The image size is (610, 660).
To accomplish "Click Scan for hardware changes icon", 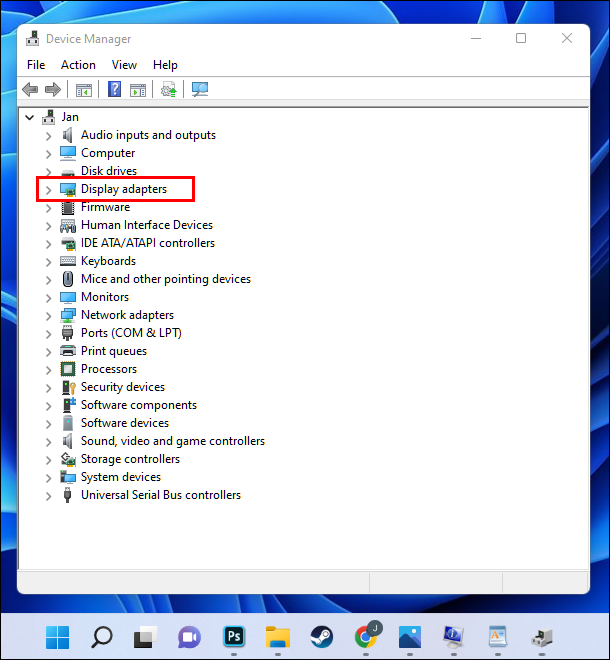I will click(x=200, y=89).
